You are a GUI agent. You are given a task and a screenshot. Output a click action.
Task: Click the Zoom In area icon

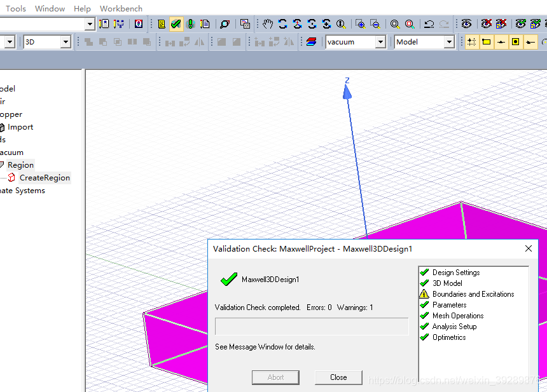point(360,24)
